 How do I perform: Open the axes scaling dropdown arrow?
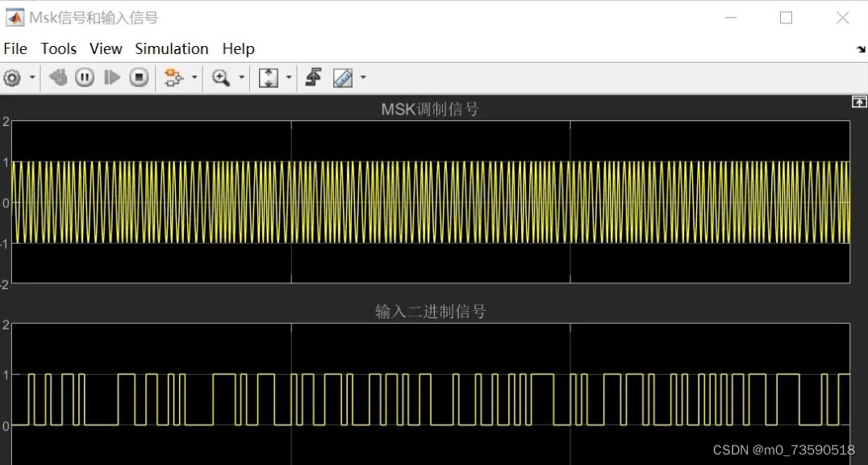point(288,77)
